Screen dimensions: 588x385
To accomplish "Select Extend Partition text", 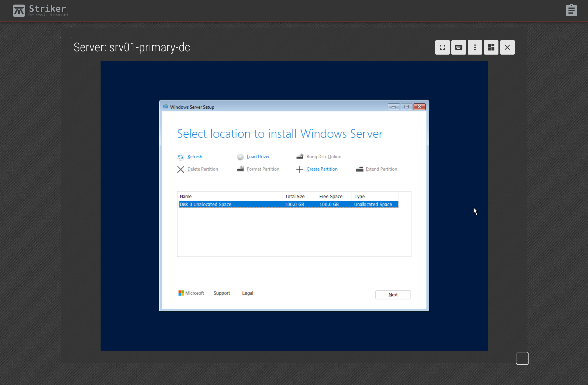I will tap(381, 169).
